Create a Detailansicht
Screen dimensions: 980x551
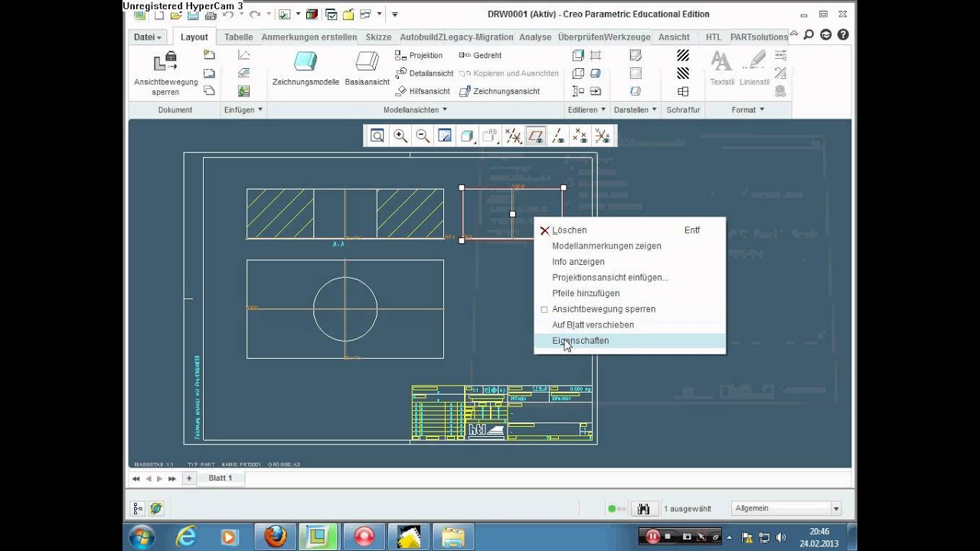(x=424, y=73)
